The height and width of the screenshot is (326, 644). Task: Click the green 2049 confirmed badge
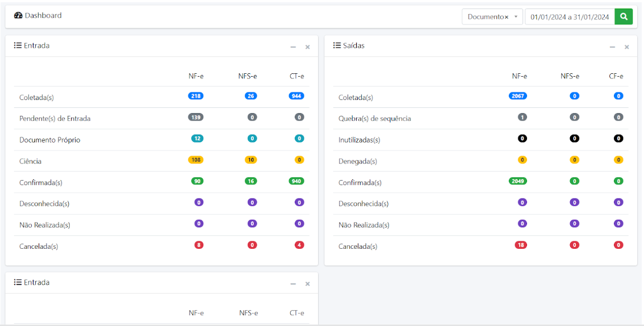[x=517, y=181]
